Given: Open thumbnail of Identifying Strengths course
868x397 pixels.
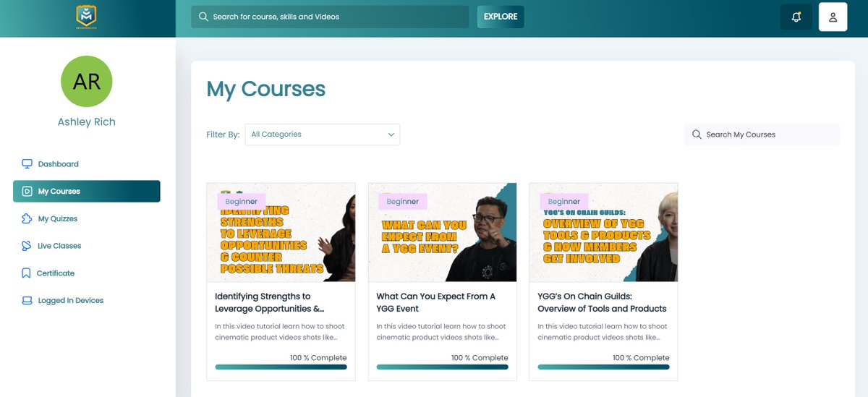Looking at the screenshot, I should pos(281,232).
